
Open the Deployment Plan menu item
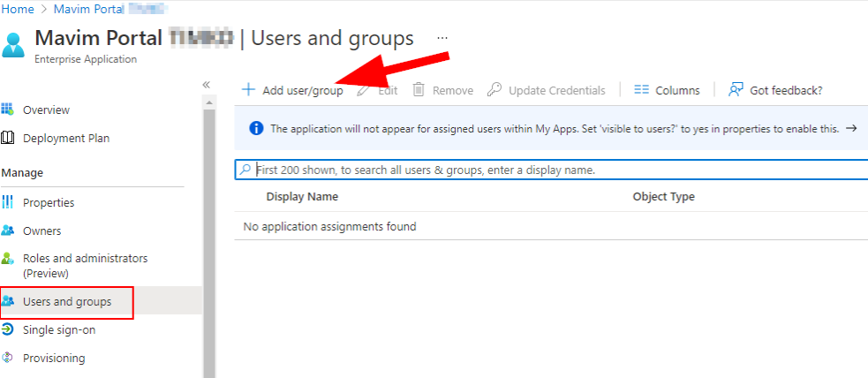click(x=66, y=139)
